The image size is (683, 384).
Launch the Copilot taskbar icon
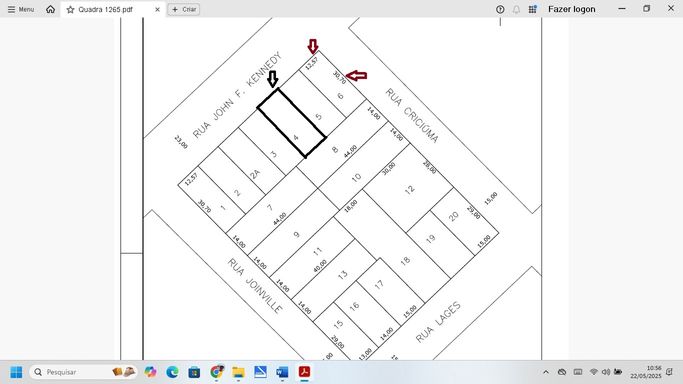pos(150,372)
